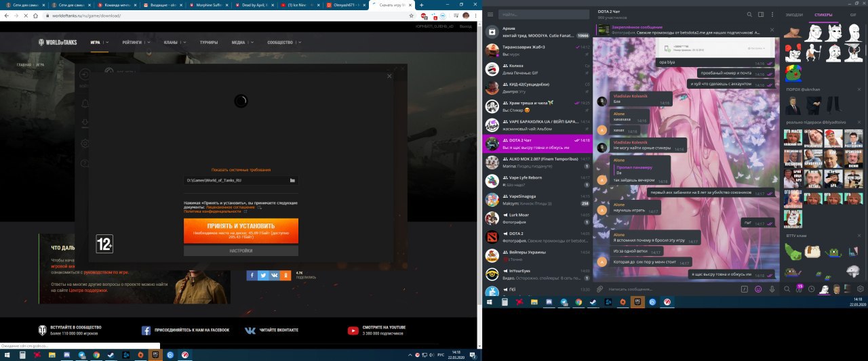Open the Chrome three-dot menu
The width and height of the screenshot is (868, 361).
pos(475,15)
